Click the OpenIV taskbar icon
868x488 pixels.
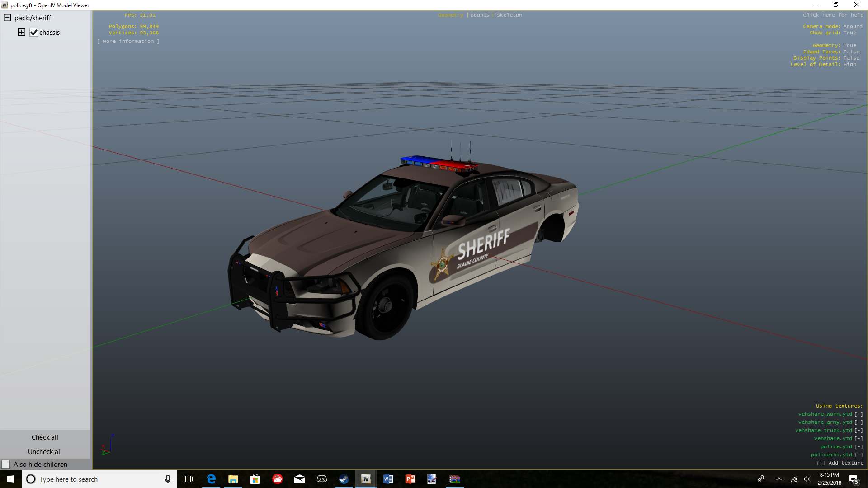pyautogui.click(x=366, y=479)
